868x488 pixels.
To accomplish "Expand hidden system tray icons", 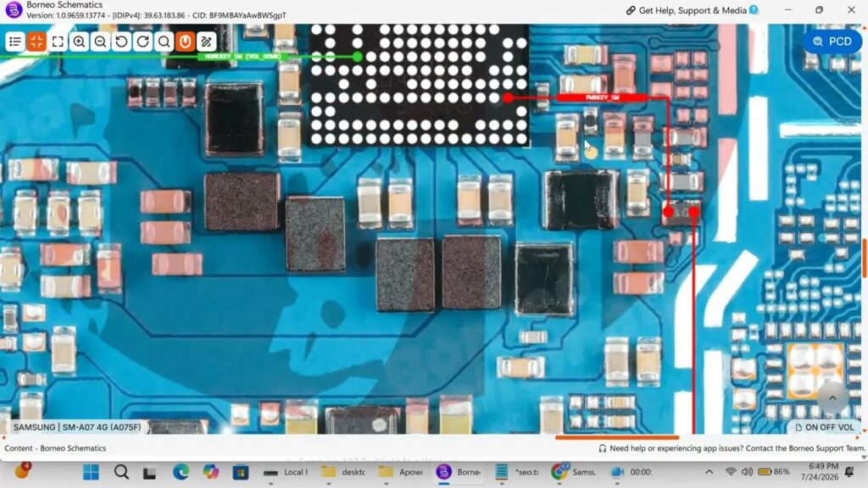I will [x=709, y=472].
